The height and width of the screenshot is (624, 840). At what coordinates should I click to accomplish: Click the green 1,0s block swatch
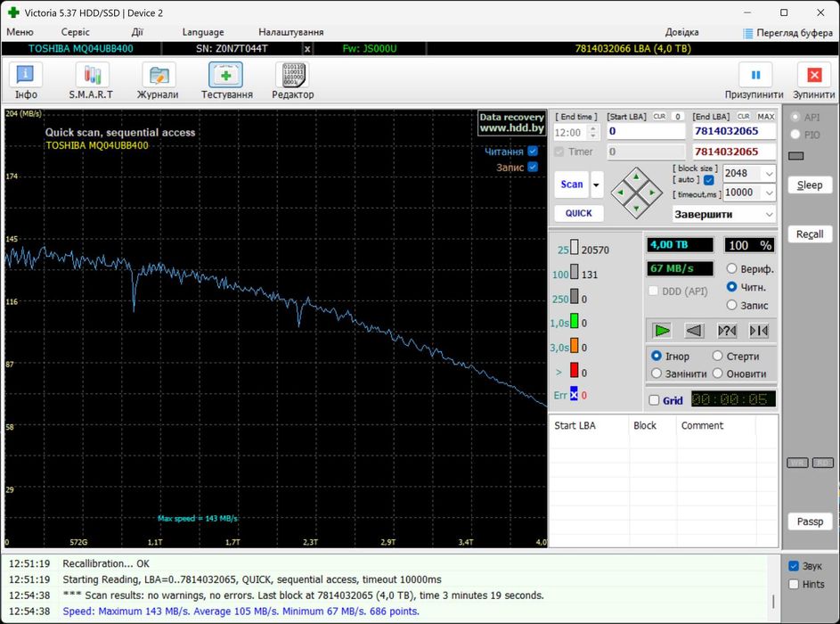[x=575, y=322]
